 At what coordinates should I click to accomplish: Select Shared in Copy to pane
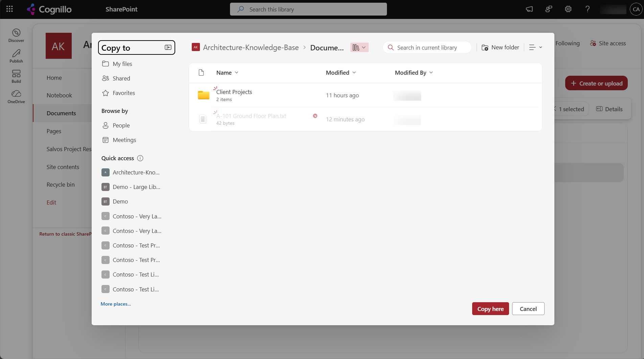click(116, 78)
